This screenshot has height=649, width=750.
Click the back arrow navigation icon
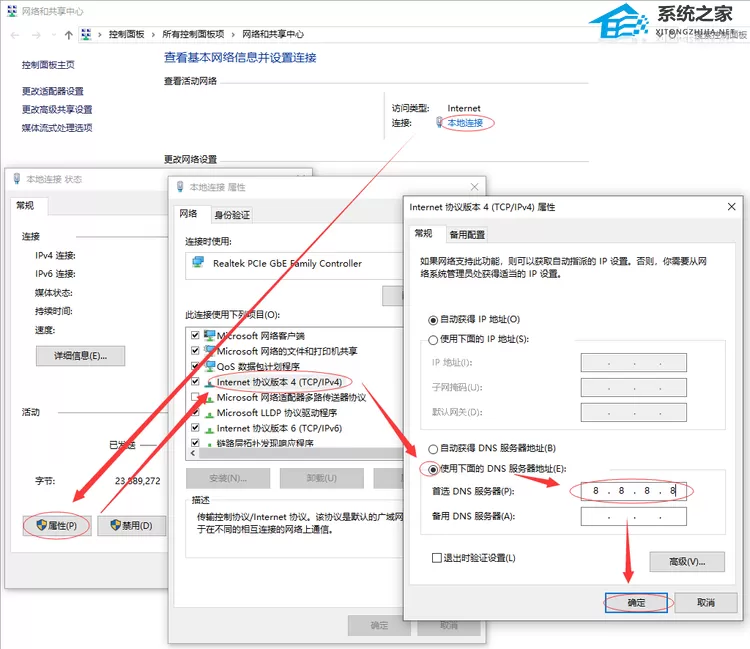15,35
